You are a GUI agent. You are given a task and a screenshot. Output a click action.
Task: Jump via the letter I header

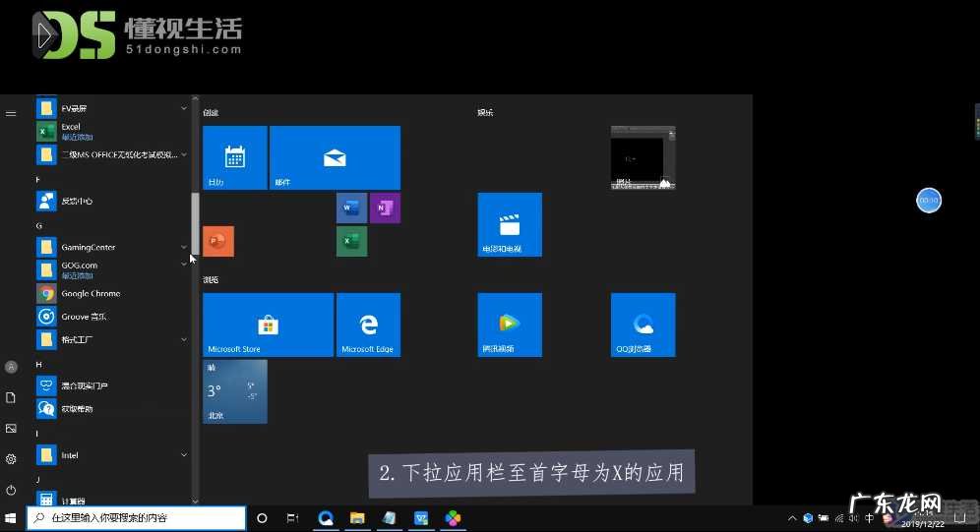(37, 434)
